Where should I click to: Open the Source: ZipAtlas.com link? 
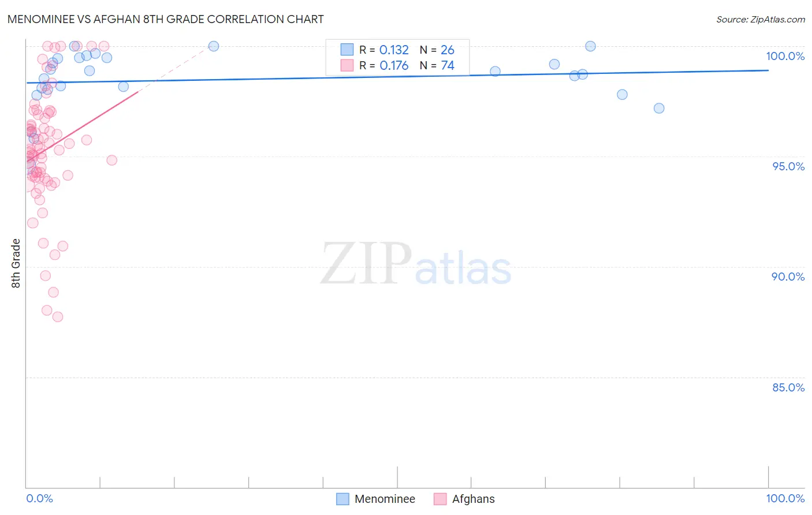tap(761, 19)
